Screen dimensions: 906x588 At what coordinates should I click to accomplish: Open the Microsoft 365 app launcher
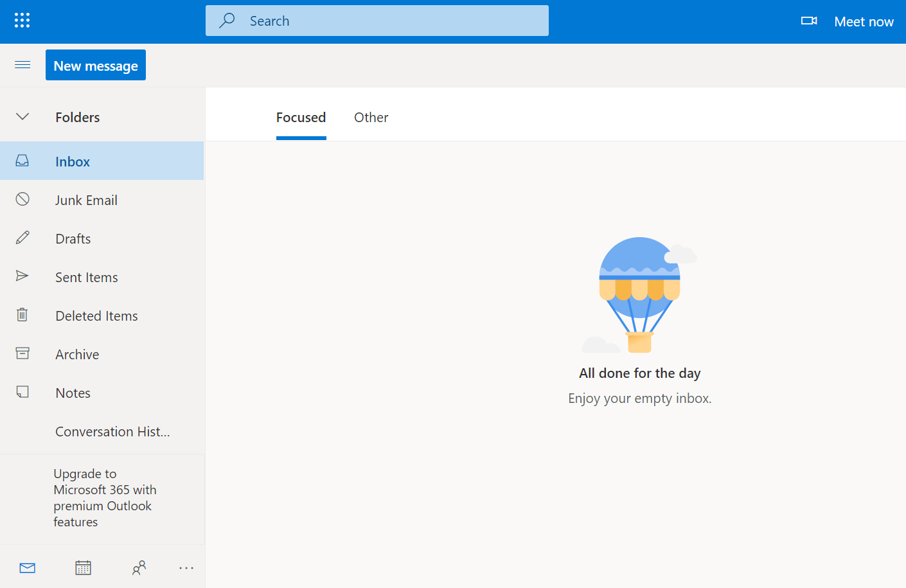[21, 20]
